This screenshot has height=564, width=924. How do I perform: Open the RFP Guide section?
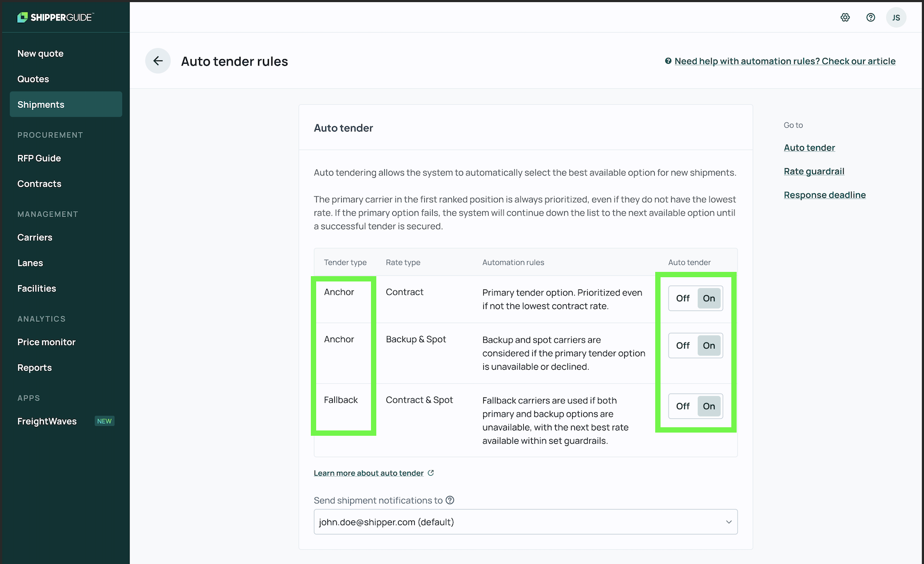tap(38, 158)
